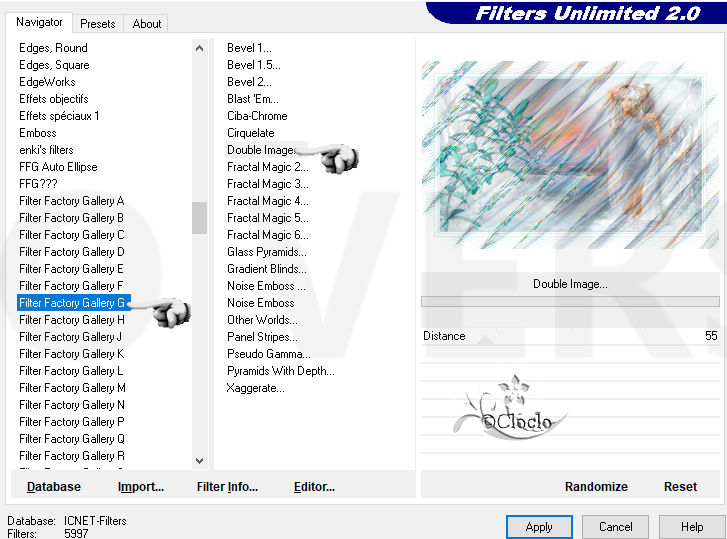The image size is (727, 539).
Task: Choose Panel Stripes... filter
Action: click(x=262, y=337)
